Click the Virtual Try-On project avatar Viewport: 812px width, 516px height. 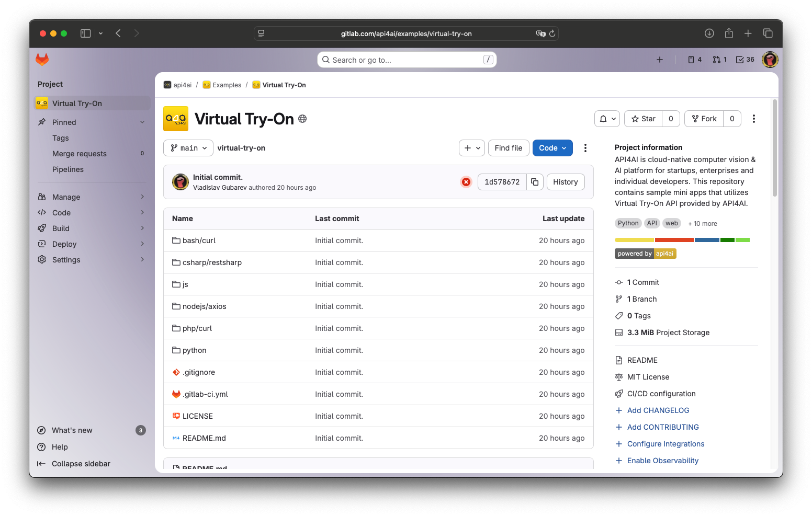point(176,119)
